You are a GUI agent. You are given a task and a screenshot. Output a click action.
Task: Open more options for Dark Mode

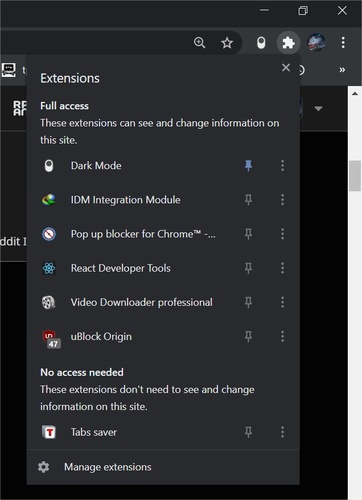click(x=282, y=166)
